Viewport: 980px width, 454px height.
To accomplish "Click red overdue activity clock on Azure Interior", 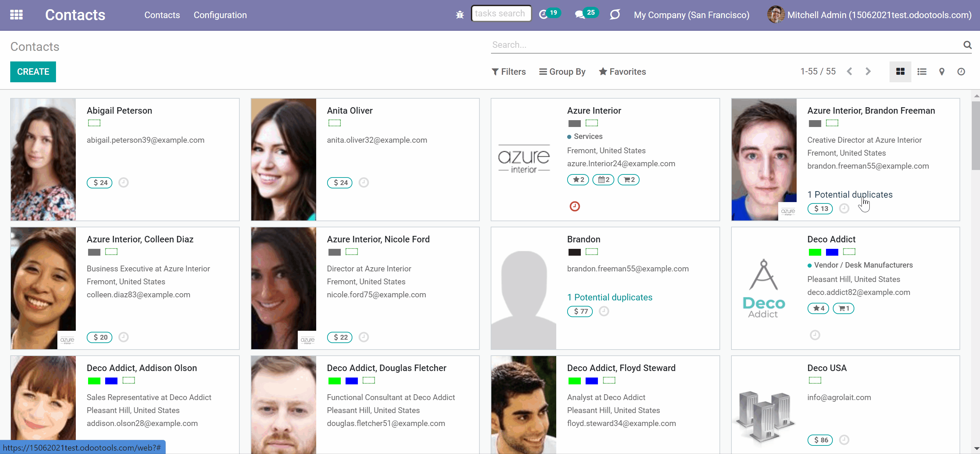I will tap(574, 206).
